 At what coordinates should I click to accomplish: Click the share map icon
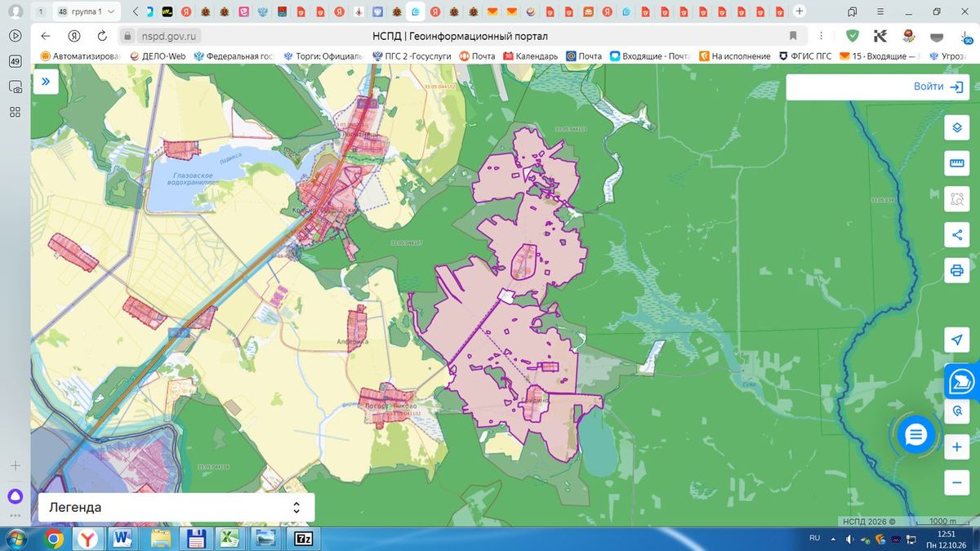[x=957, y=235]
